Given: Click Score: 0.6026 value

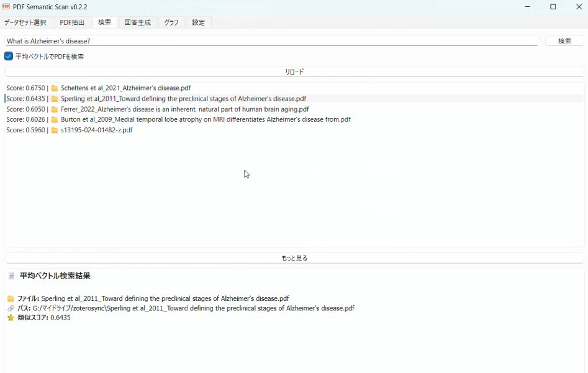Looking at the screenshot, I should tap(25, 119).
